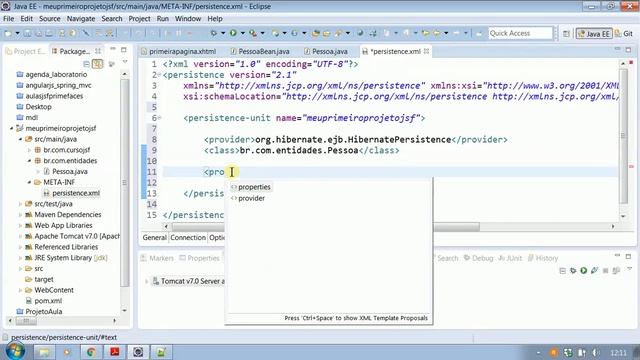Screen dimensions: 640x360
Task: Open the Package Explorer view menu arrow
Action: [125, 62]
